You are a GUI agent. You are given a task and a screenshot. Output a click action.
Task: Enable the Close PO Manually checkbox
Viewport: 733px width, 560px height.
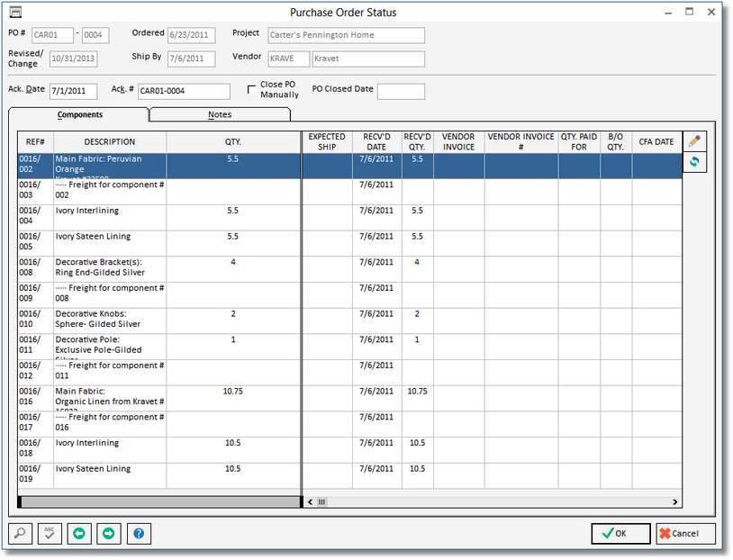(x=251, y=89)
